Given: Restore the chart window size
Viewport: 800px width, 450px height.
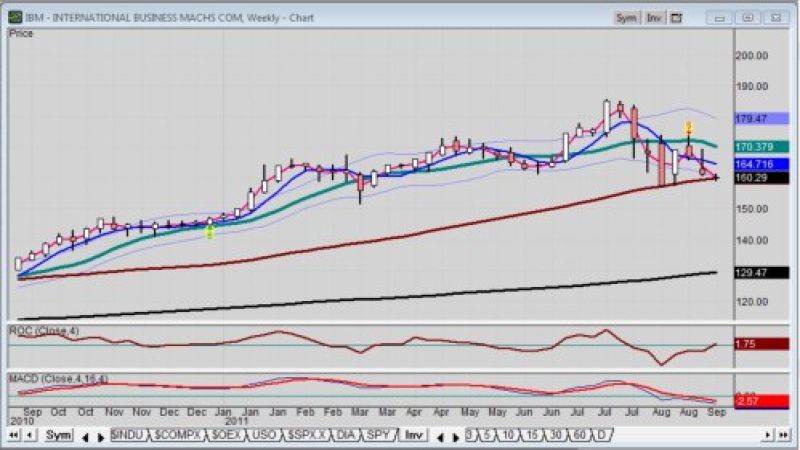Looking at the screenshot, I should tap(745, 18).
